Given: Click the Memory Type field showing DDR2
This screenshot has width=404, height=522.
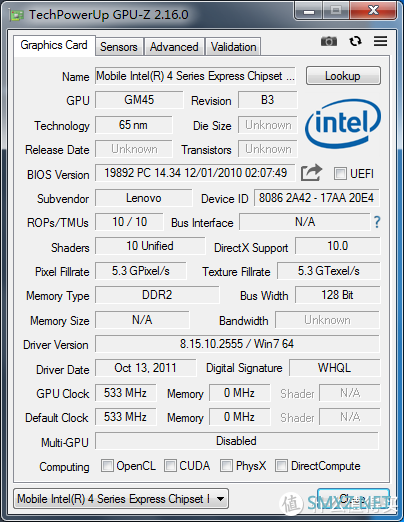Looking at the screenshot, I should point(157,295).
